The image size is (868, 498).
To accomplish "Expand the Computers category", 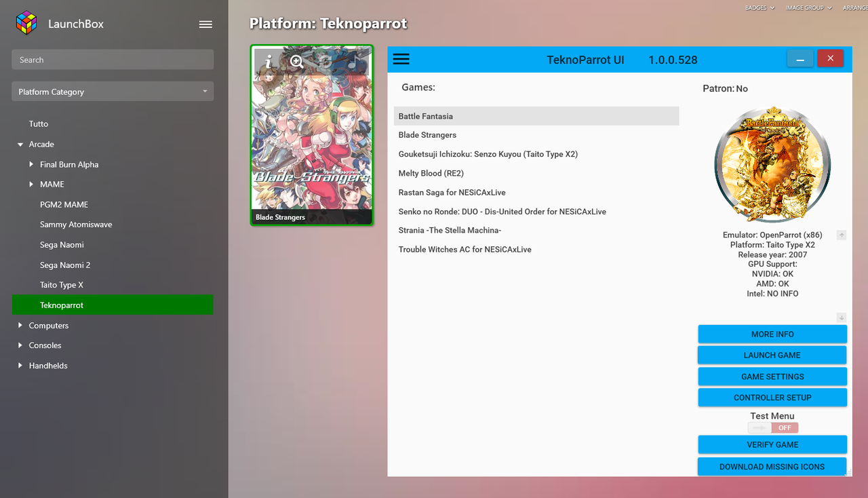I will pyautogui.click(x=20, y=326).
